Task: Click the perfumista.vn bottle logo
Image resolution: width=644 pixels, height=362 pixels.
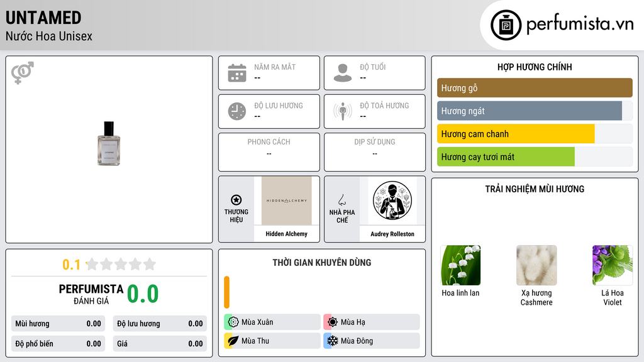Action: click(506, 25)
